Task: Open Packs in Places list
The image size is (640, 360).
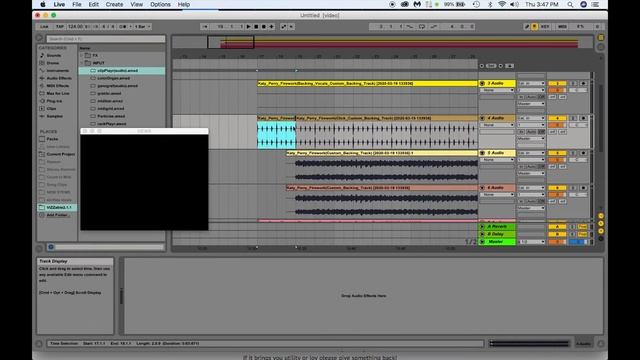Action: tap(52, 139)
